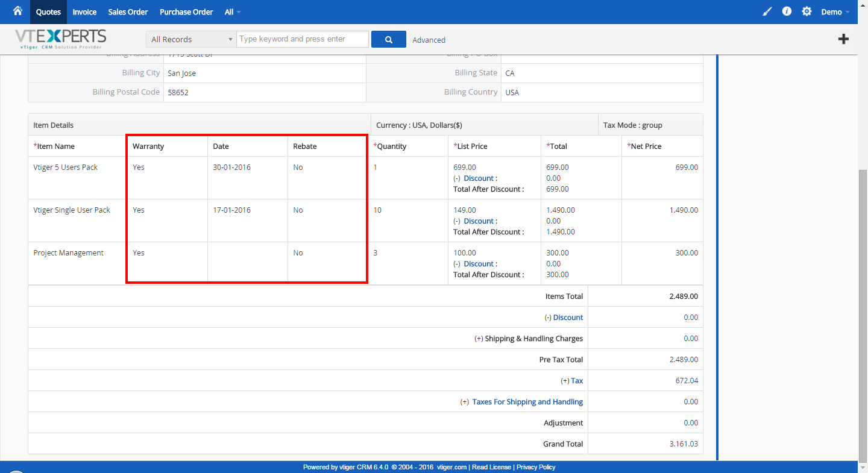Click the Warranty column header
The width and height of the screenshot is (868, 473).
click(x=148, y=146)
